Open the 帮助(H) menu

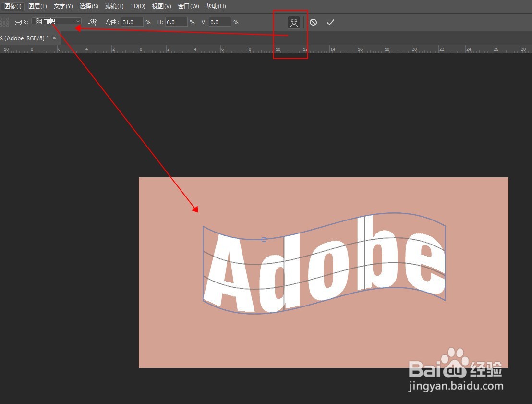click(x=216, y=6)
